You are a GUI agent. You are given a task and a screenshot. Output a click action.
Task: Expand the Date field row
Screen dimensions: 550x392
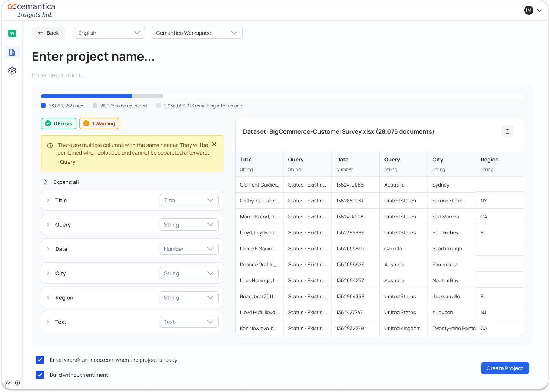pos(48,249)
